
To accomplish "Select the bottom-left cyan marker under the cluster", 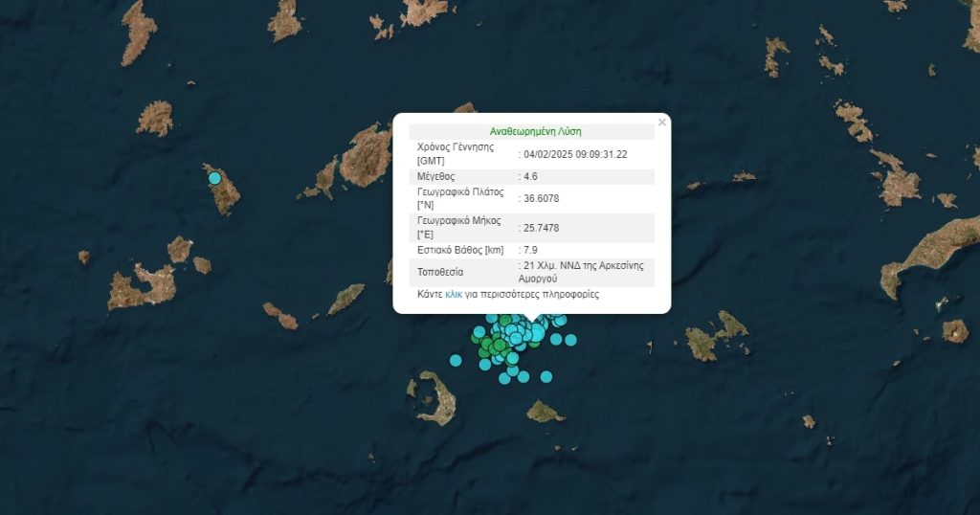I will 504,378.
